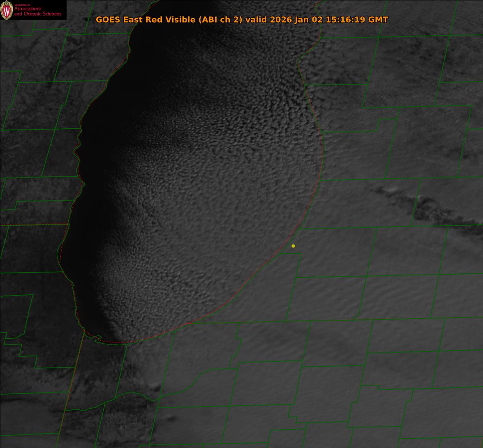Screen dimensions: 483x448
Task: Click the small harbor notch at lake's southwest shore
Action: [x=97, y=338]
